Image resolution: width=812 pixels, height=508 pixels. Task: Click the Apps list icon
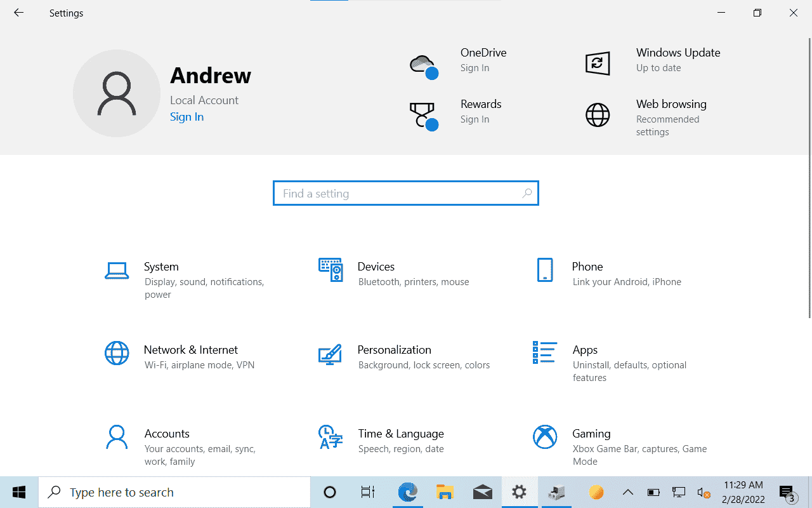544,352
